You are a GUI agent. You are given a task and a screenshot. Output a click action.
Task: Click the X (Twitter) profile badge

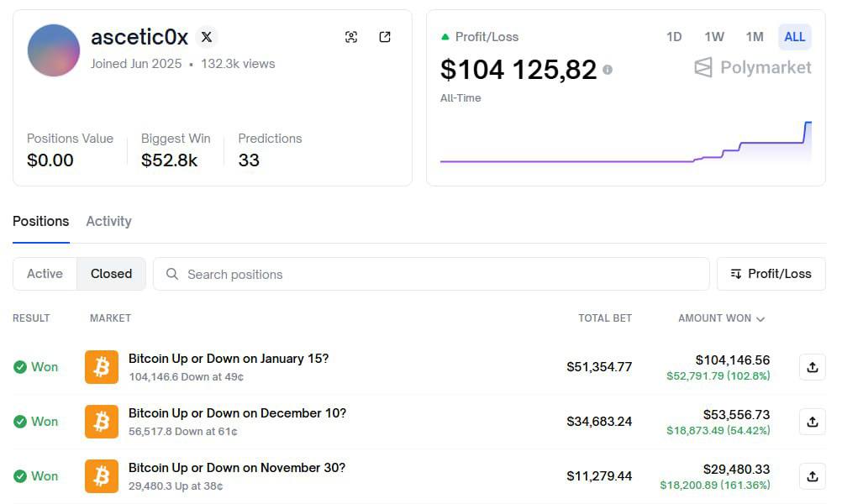point(207,37)
